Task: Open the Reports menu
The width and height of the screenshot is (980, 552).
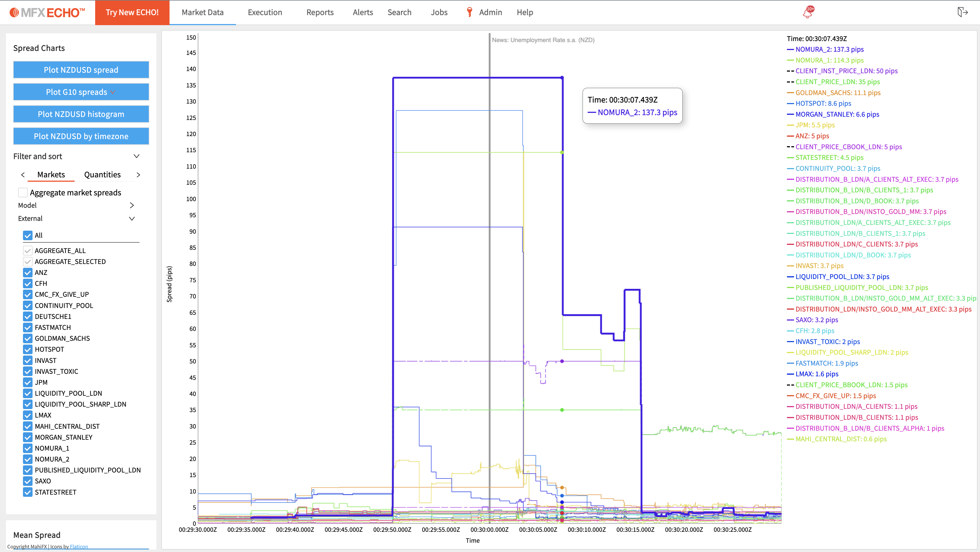Action: tap(320, 13)
